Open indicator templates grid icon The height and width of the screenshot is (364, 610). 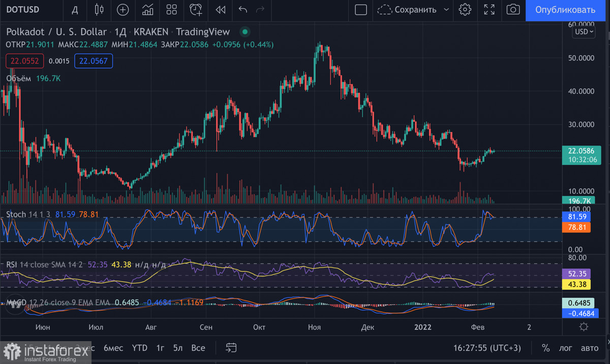172,10
